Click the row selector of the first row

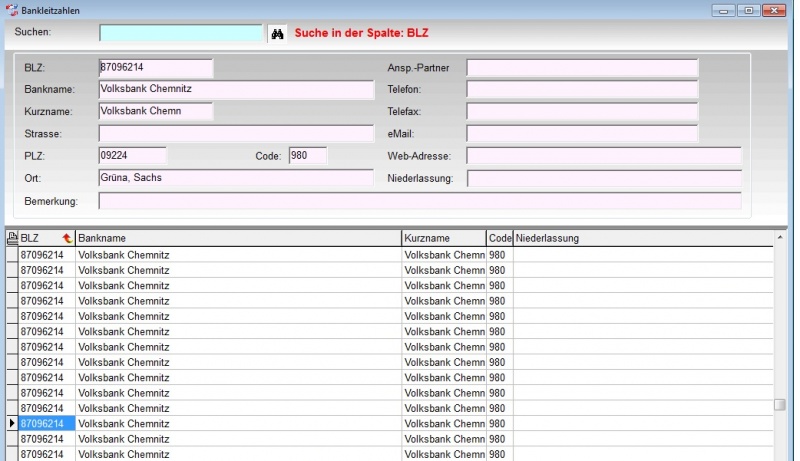click(12, 255)
